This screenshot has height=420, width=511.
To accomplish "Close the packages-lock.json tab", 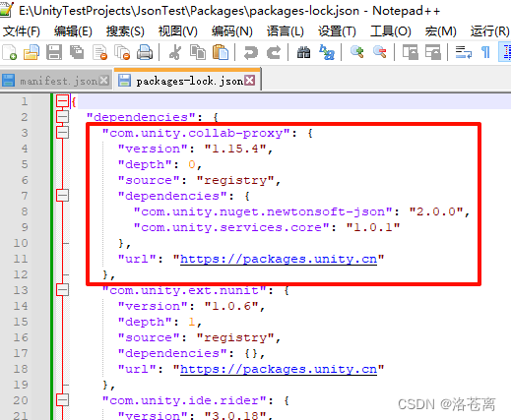I will tap(250, 81).
